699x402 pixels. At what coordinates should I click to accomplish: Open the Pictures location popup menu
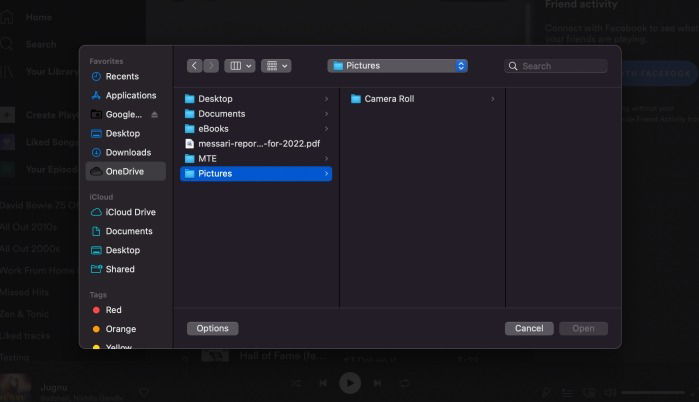tap(398, 66)
